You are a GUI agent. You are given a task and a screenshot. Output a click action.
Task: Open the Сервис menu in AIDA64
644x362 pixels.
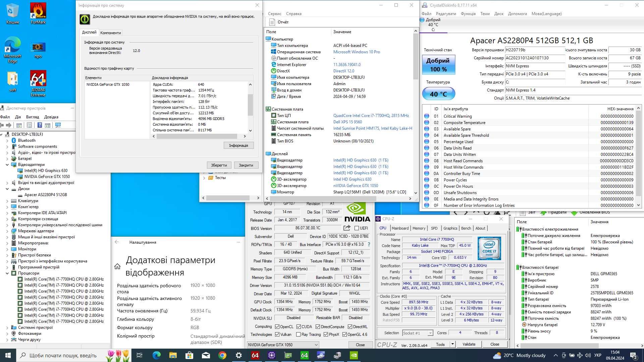275,14
